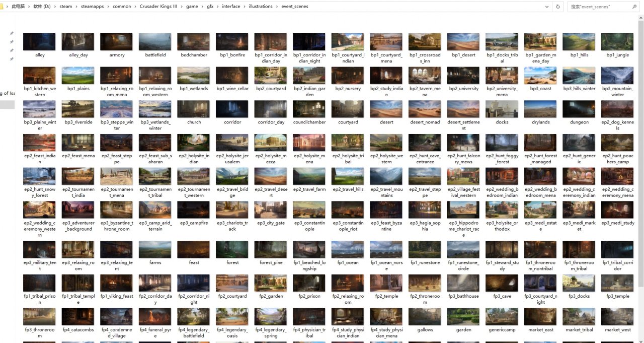Select the genericcamp image
This screenshot has width=644, height=343.
502,317
